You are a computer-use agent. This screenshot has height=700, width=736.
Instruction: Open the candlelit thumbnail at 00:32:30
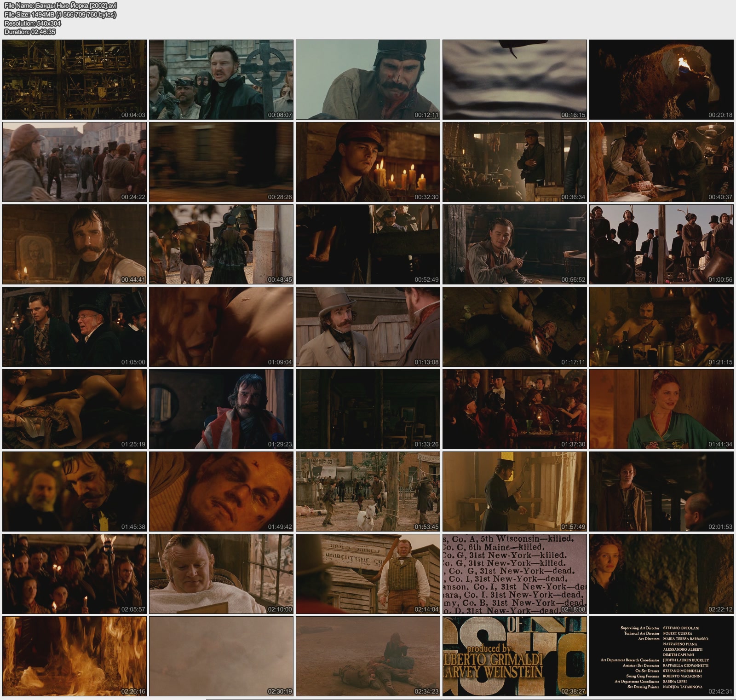[x=368, y=162]
